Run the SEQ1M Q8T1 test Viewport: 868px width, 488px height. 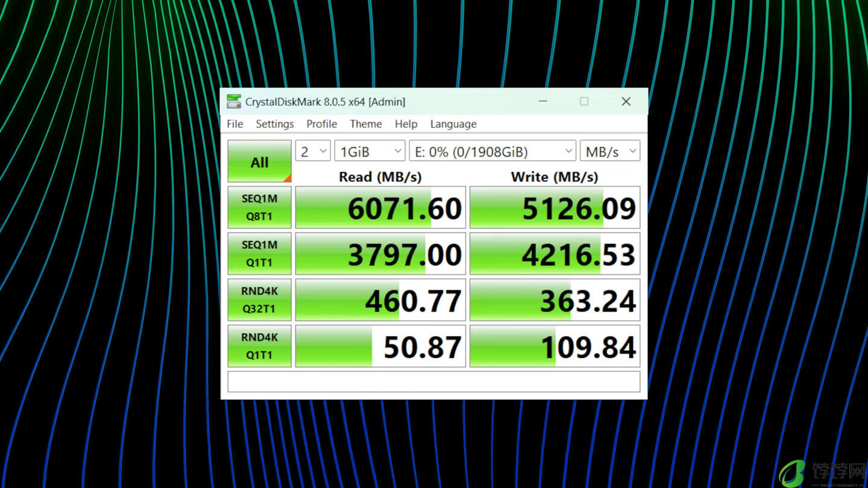coord(260,207)
